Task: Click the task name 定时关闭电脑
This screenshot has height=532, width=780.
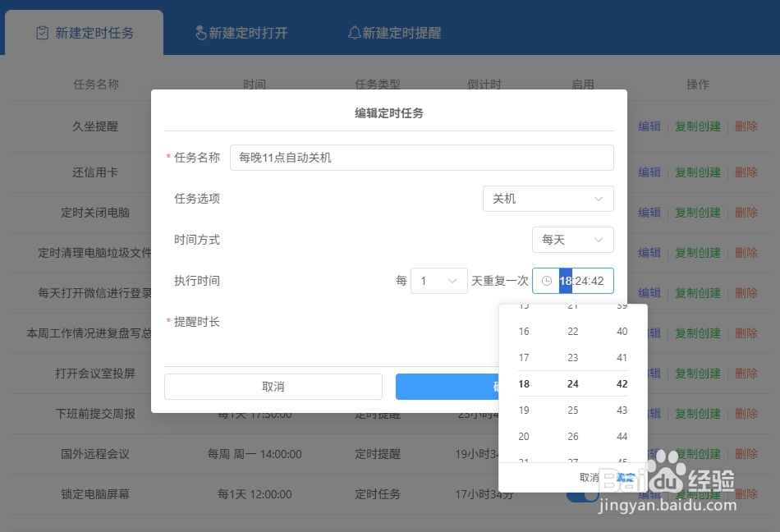Action: click(95, 213)
